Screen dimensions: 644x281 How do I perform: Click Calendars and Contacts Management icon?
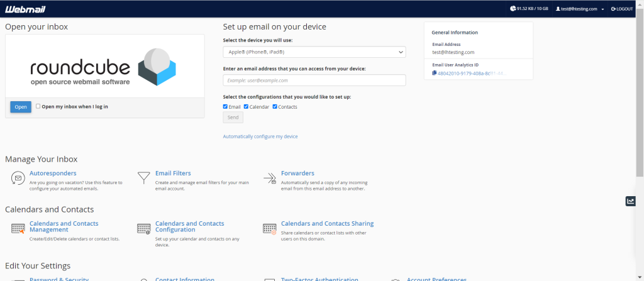[18, 228]
